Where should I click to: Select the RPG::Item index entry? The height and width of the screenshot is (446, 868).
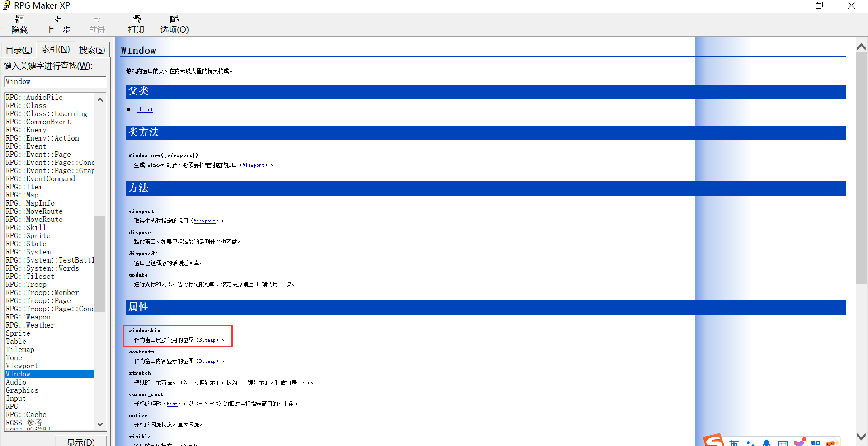[x=24, y=187]
